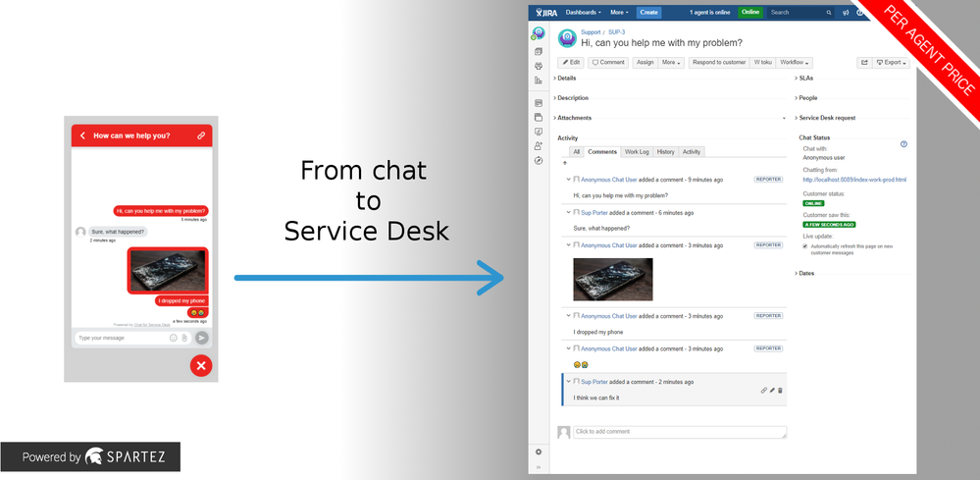Expand the People section
Viewport: 980px width, 480px height.
(806, 98)
